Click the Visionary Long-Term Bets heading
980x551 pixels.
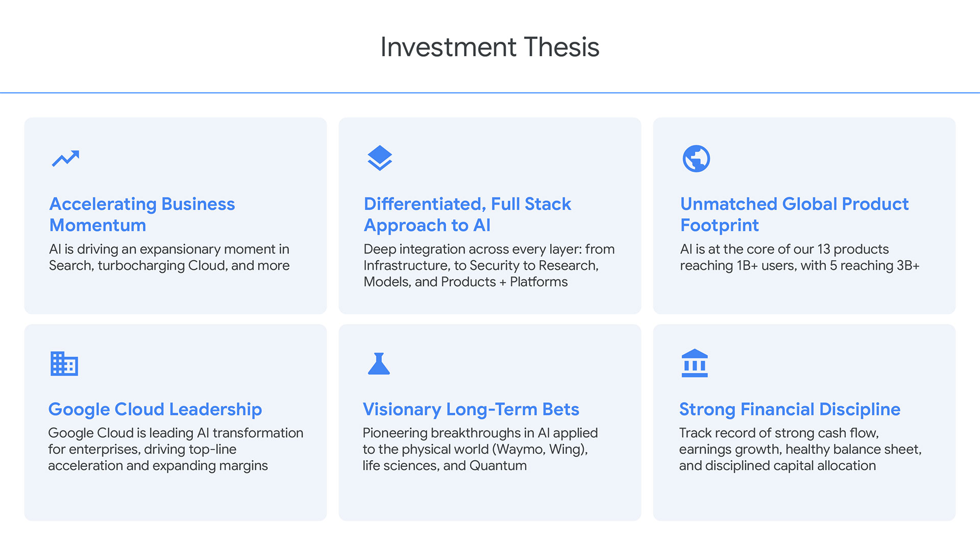click(x=471, y=409)
